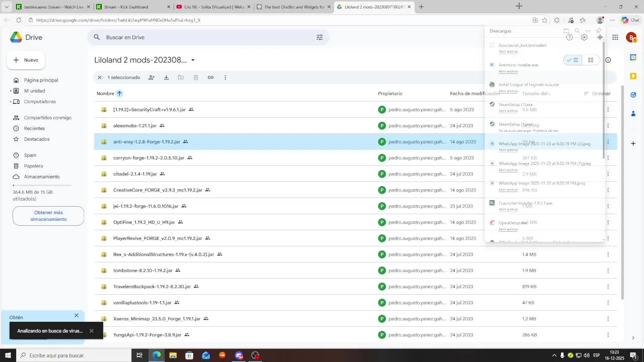Image resolution: width=644 pixels, height=362 pixels.
Task: Open Task View on taskbar
Action: pyautogui.click(x=140, y=355)
